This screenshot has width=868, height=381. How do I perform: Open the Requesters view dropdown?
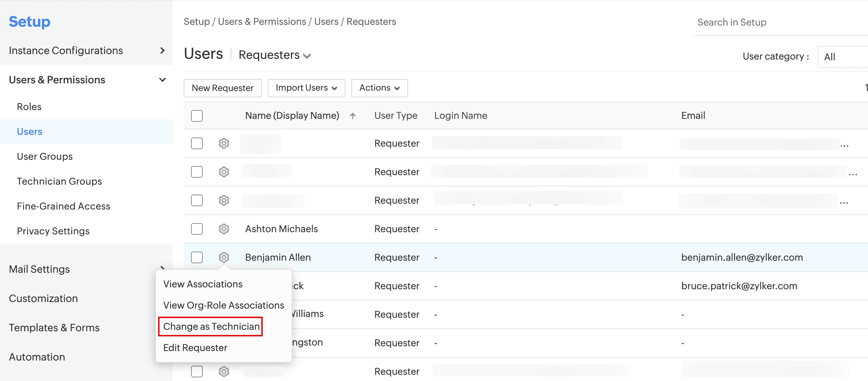pyautogui.click(x=274, y=55)
